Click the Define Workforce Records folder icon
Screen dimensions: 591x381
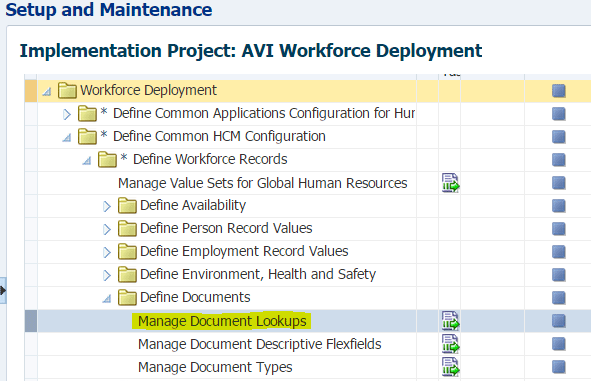107,159
